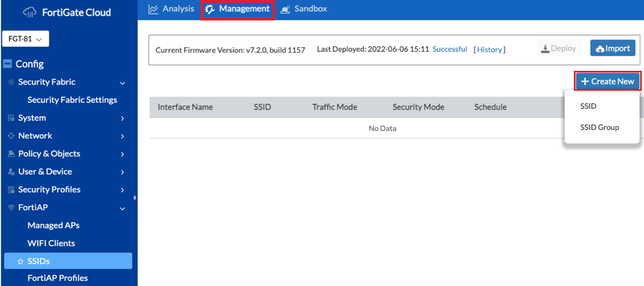Open Managed APs in the sidebar
This screenshot has height=286, width=644.
coord(54,225)
